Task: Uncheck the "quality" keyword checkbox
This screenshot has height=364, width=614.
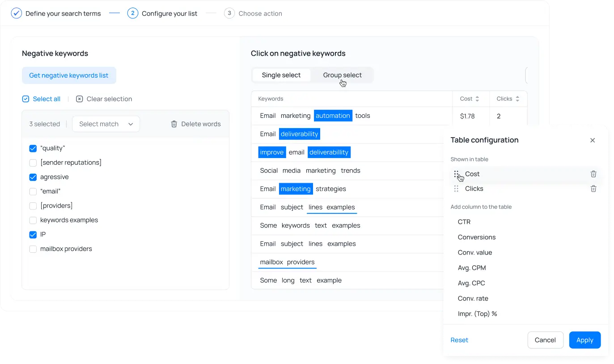Action: point(33,148)
